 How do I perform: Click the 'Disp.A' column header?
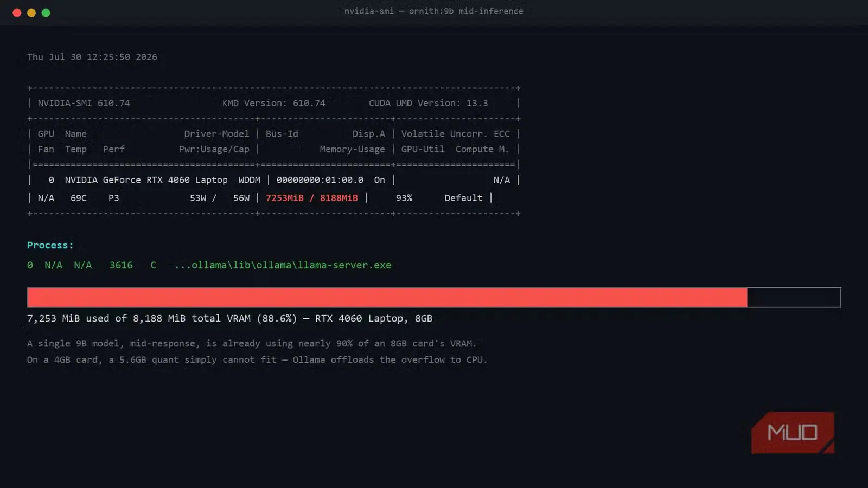[x=368, y=134]
